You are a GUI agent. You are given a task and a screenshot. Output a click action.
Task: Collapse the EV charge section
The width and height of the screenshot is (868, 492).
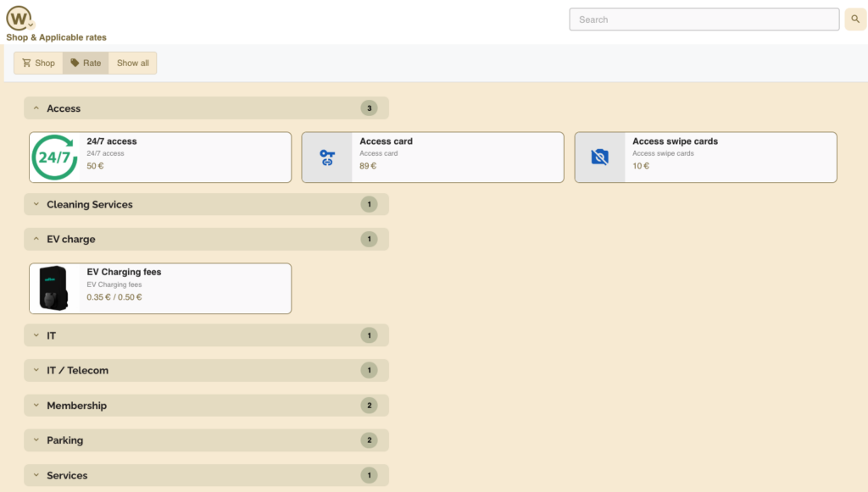tap(36, 240)
